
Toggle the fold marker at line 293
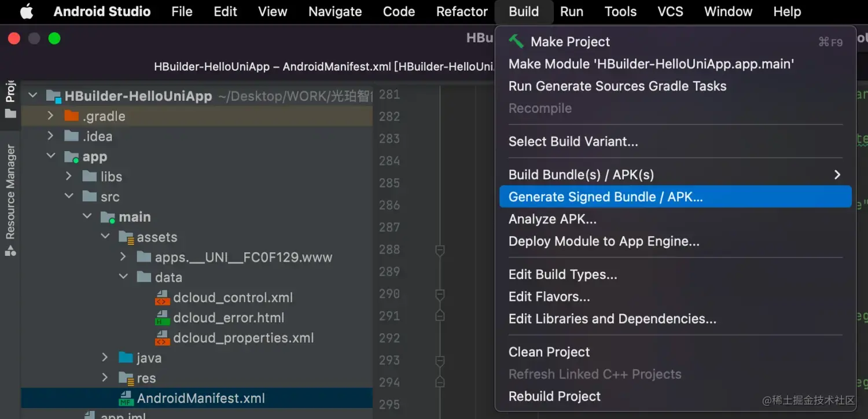pos(440,361)
